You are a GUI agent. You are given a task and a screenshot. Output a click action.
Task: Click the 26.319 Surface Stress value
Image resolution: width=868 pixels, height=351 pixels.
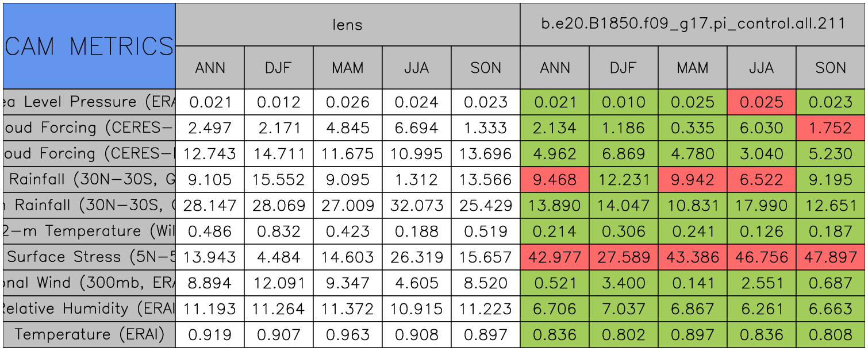[x=417, y=257]
